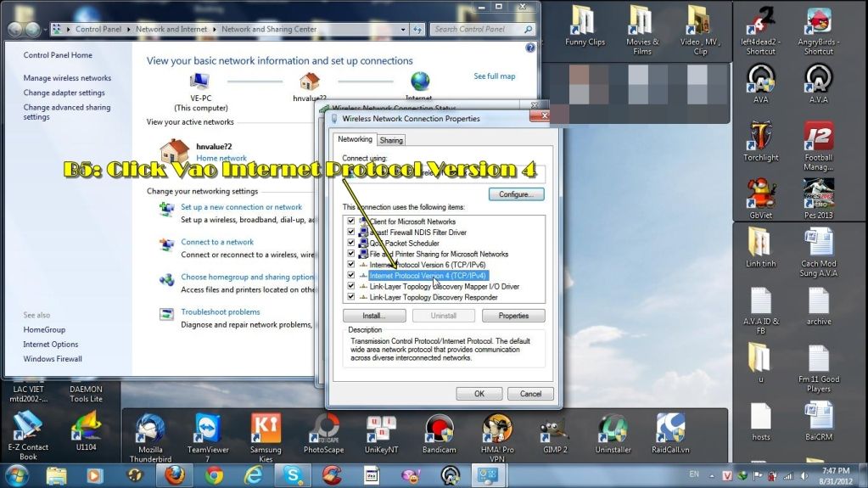Open the Windows Start menu orb
868x488 pixels.
point(17,474)
